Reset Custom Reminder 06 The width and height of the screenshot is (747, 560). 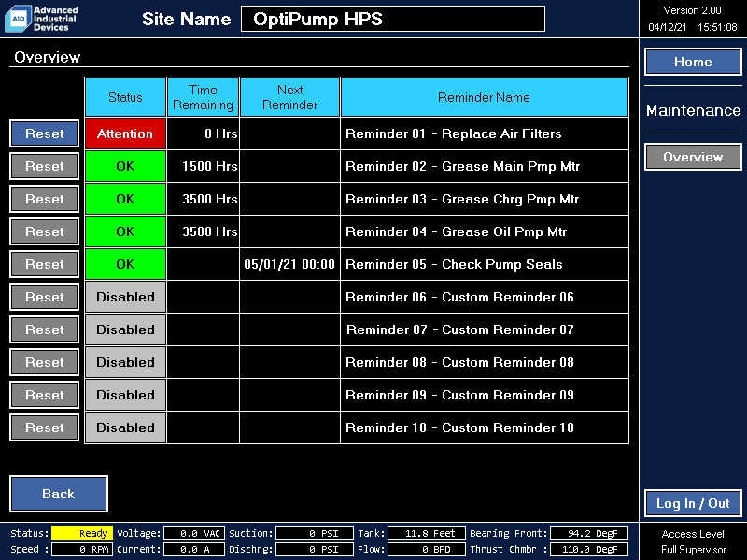click(44, 297)
